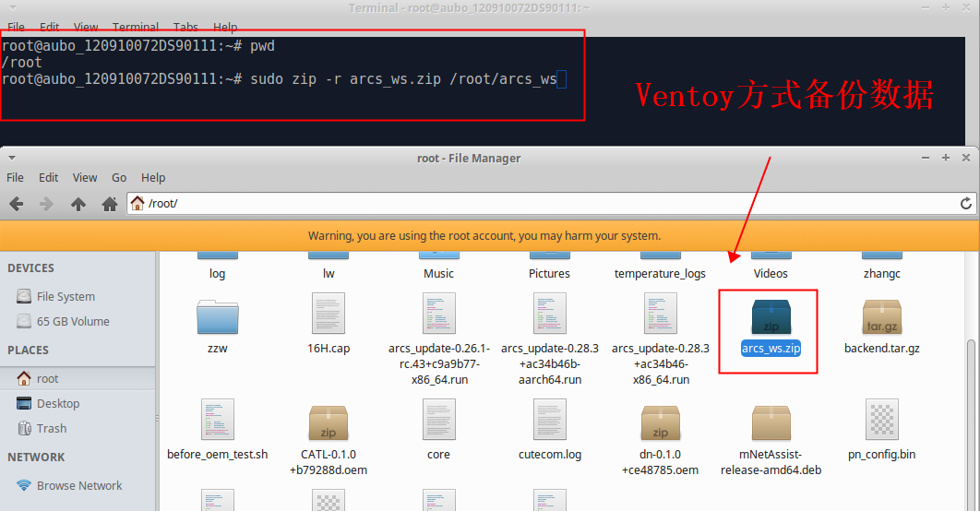Click the root account warning banner
This screenshot has width=980, height=511.
point(489,236)
